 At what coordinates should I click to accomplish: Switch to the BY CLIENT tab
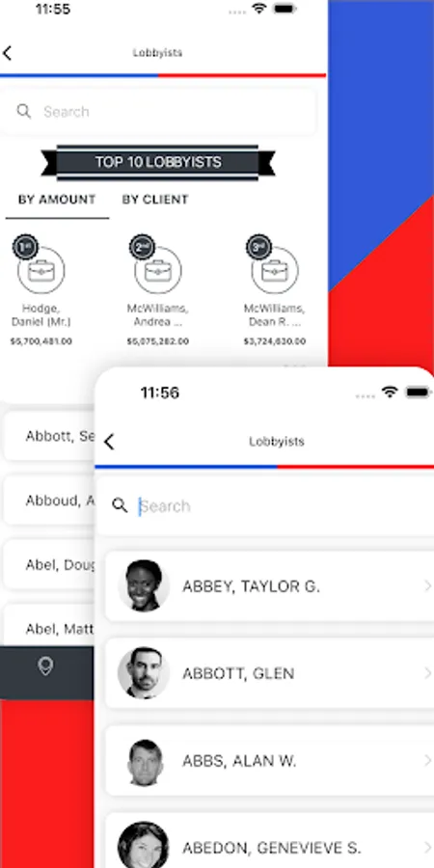point(155,200)
